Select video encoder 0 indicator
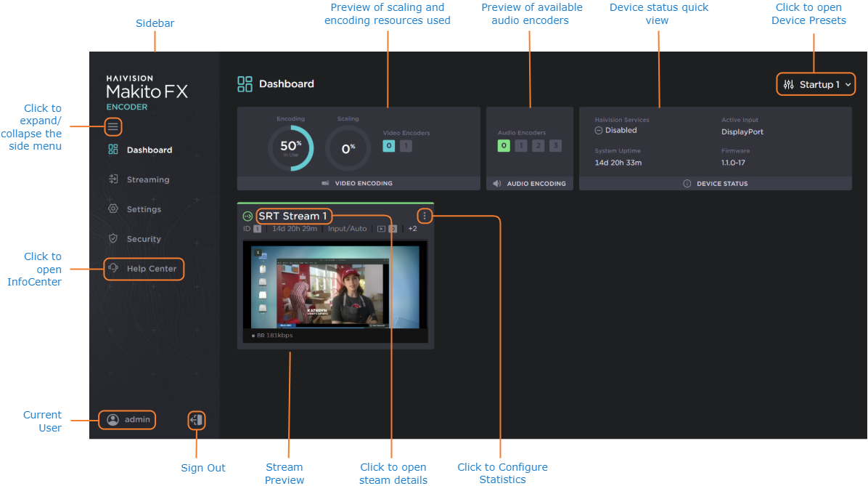 click(x=389, y=146)
